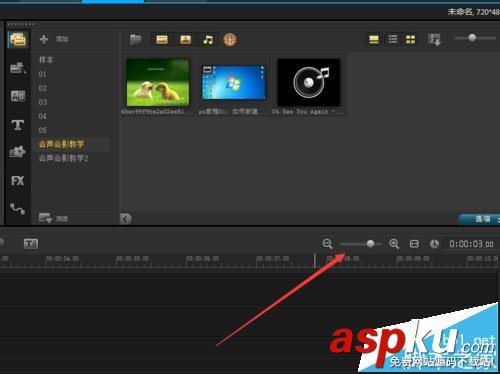The width and height of the screenshot is (500, 374).
Task: Open the Media library panel icon
Action: (x=18, y=40)
